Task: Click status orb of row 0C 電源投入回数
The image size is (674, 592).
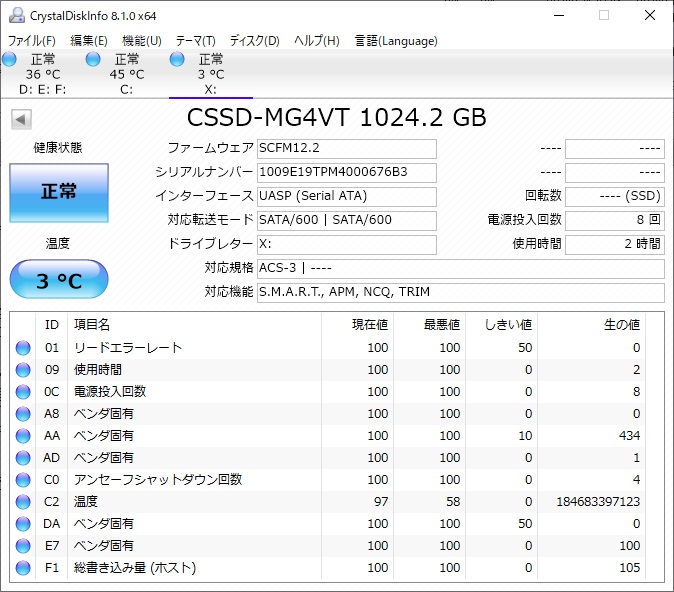Action: (23, 392)
